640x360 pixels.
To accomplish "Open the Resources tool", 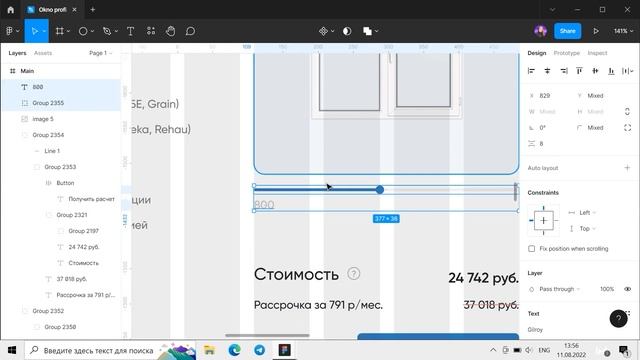I will [x=151, y=31].
